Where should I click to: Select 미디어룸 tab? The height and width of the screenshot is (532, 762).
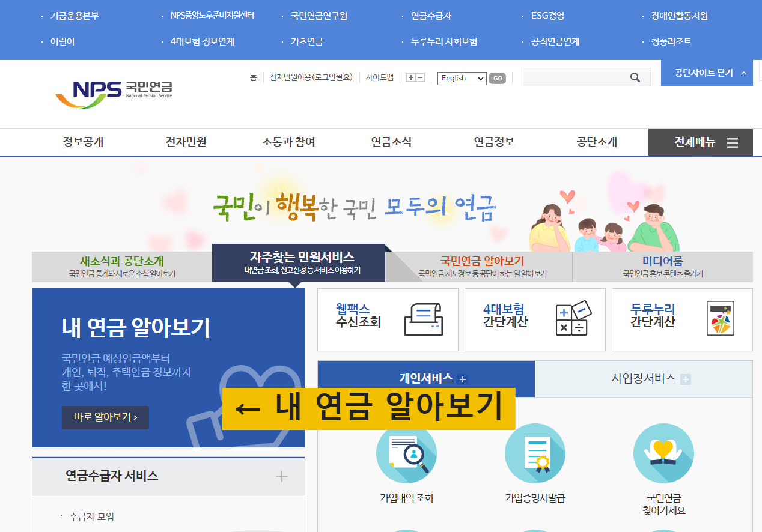(663, 267)
